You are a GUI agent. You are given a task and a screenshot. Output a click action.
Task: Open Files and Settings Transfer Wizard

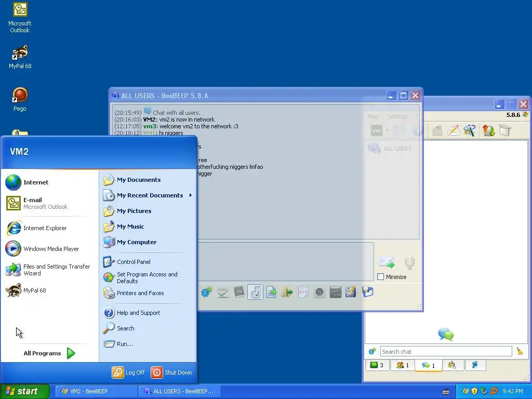click(49, 270)
